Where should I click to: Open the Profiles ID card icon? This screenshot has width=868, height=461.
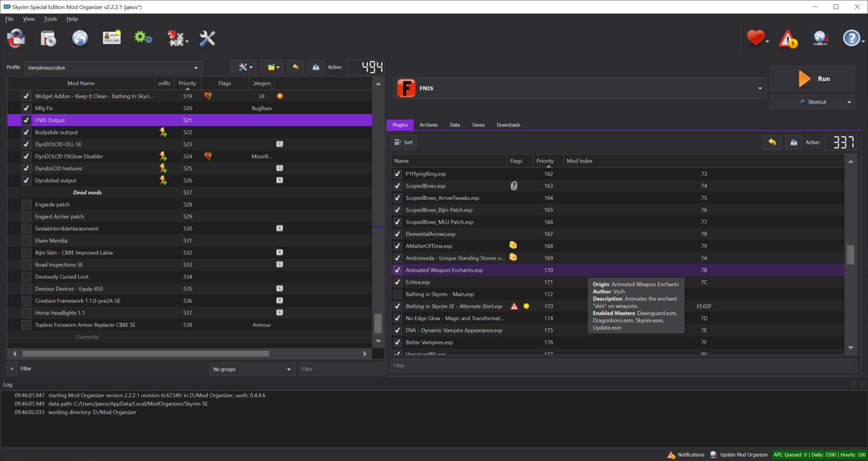[x=112, y=38]
